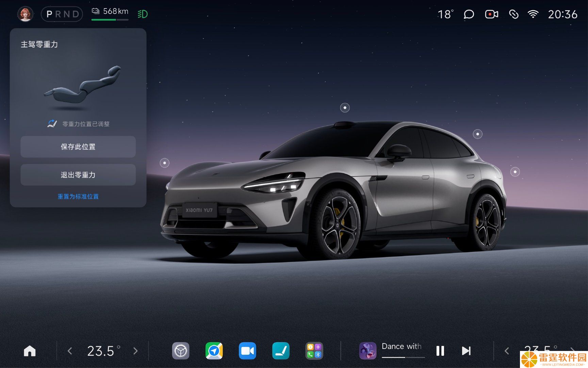Open the 18° outside temperature display

coord(445,14)
